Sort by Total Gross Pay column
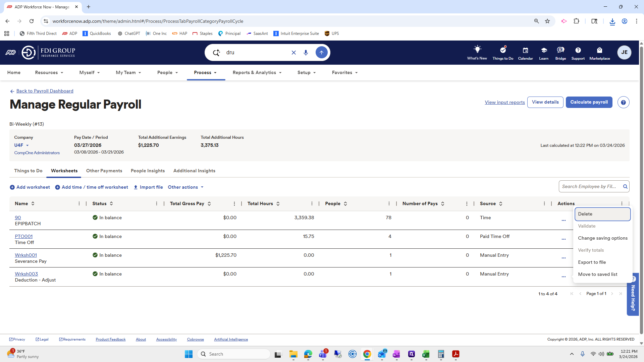 tap(209, 203)
